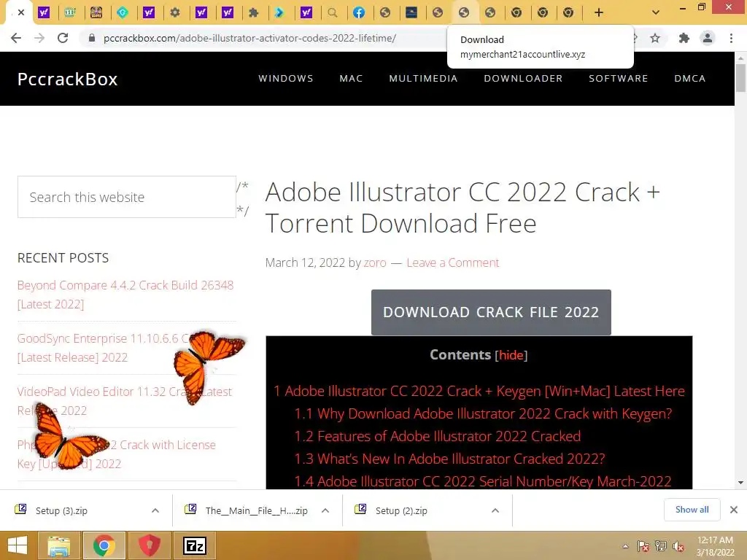Click the scrollbar up arrow
The image size is (747, 560).
point(740,58)
